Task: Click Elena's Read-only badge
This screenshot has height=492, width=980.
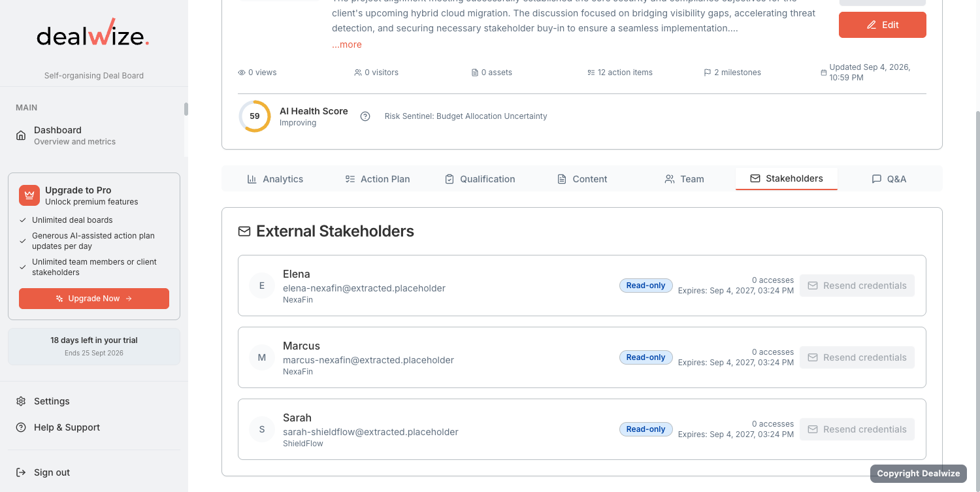Action: click(646, 286)
